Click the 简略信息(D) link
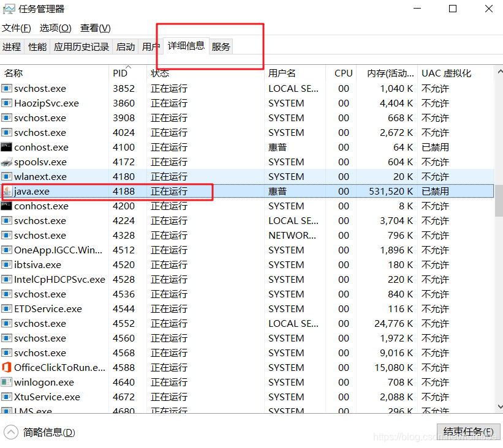The image size is (503, 448). tap(49, 432)
